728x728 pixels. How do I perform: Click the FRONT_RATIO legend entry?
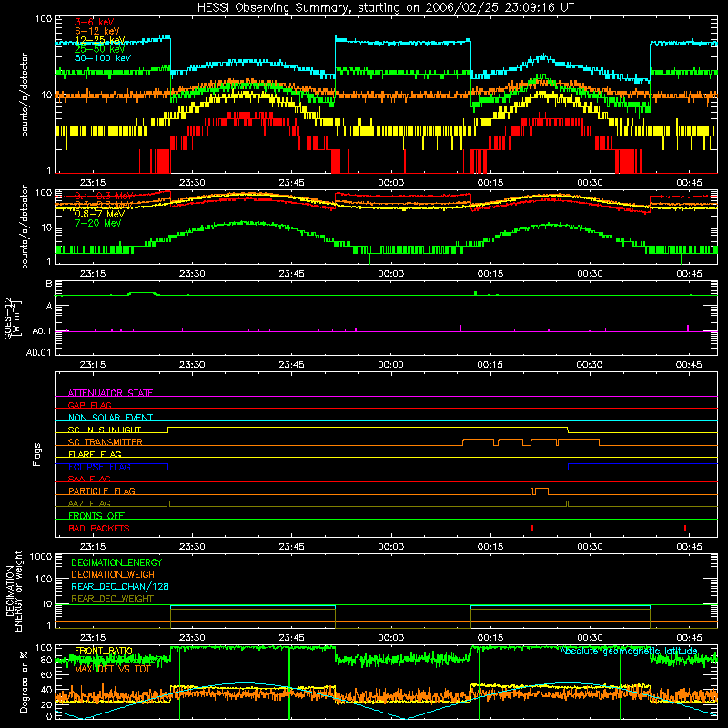click(x=104, y=651)
